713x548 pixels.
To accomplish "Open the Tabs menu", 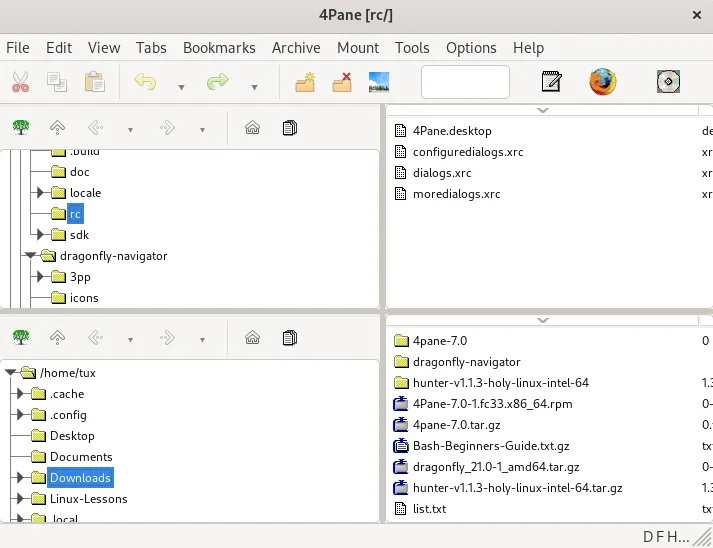I will tap(151, 48).
